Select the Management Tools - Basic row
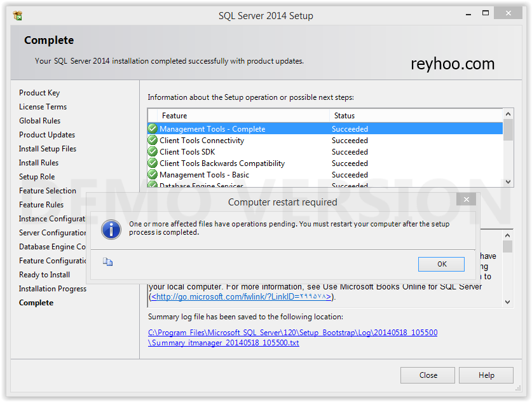Image resolution: width=532 pixels, height=402 pixels. (325, 175)
